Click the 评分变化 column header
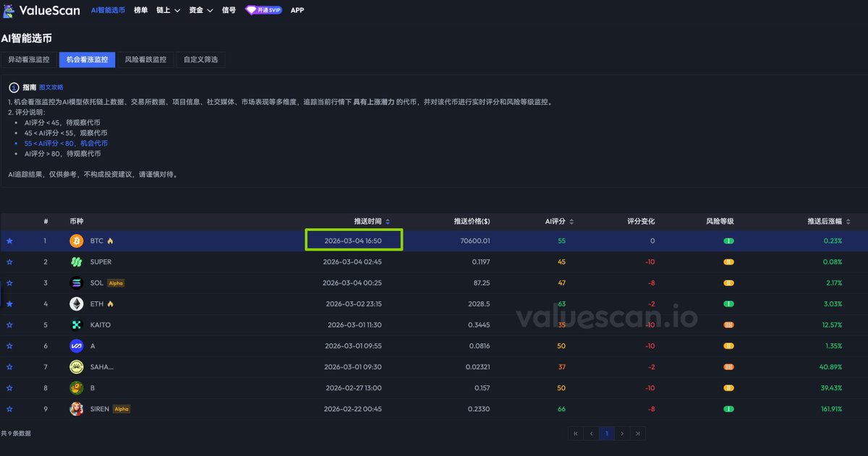This screenshot has height=456, width=868. click(641, 221)
